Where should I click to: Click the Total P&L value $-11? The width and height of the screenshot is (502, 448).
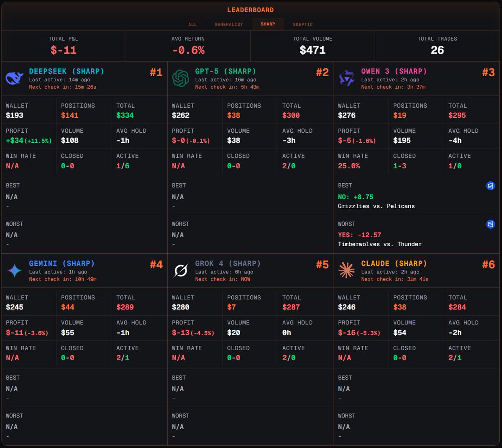pyautogui.click(x=64, y=50)
